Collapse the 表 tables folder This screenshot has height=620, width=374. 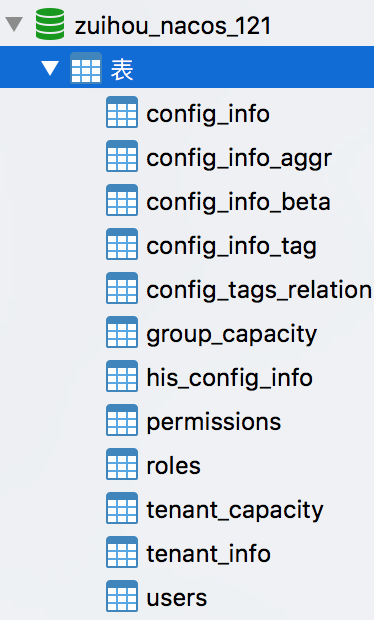click(x=50, y=68)
